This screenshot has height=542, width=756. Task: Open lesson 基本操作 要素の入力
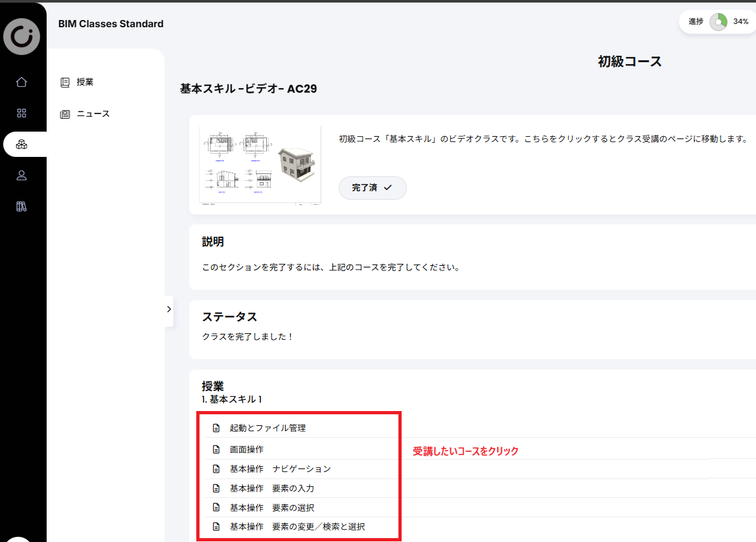pos(272,488)
